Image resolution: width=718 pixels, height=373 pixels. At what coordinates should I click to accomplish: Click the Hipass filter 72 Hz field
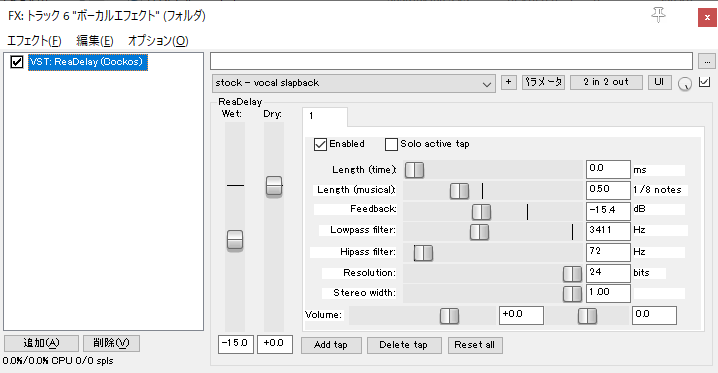(x=608, y=252)
